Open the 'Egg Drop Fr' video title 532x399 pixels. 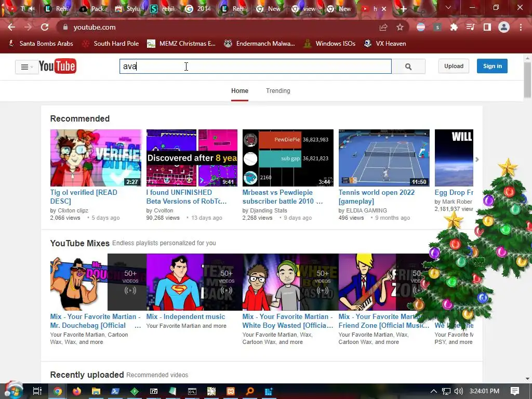[454, 192]
